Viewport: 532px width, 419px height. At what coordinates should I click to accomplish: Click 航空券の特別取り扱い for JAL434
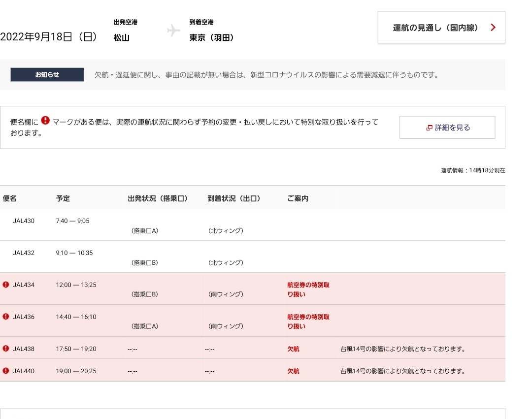coord(308,290)
